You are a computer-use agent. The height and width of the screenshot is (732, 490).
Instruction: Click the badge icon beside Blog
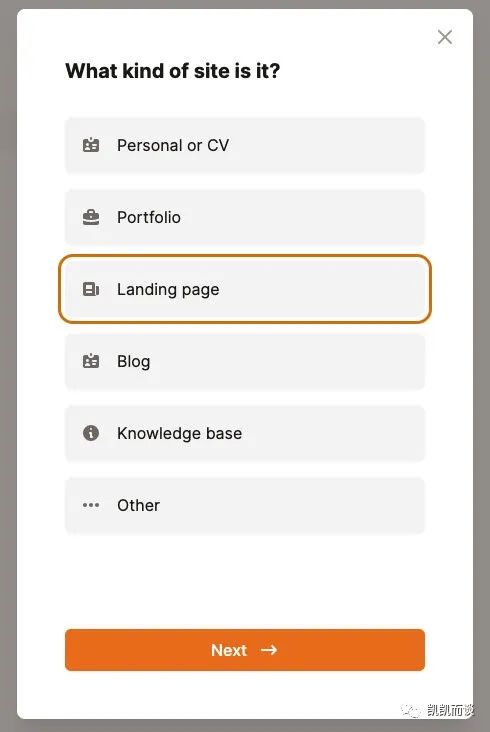click(x=91, y=361)
